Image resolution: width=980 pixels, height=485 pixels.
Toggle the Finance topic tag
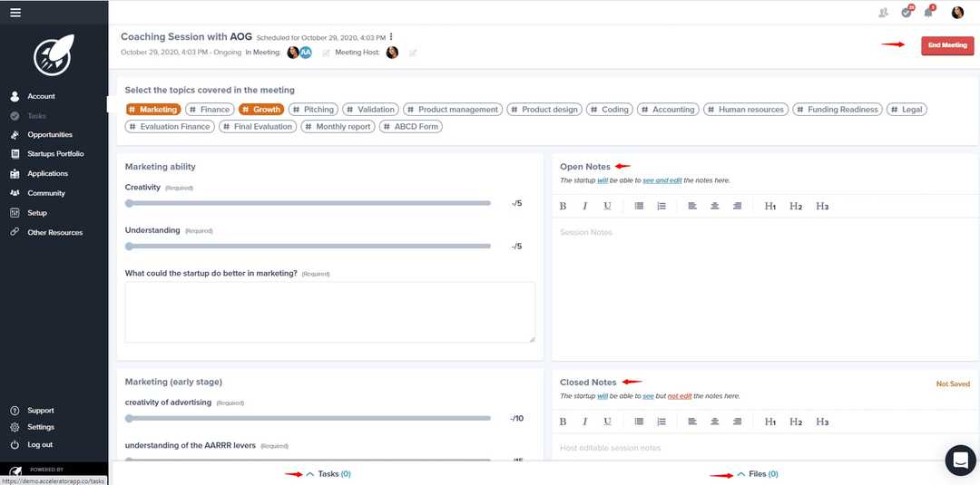210,109
